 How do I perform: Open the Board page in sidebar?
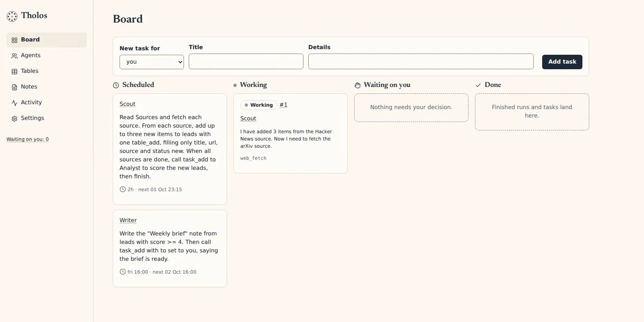click(x=46, y=40)
